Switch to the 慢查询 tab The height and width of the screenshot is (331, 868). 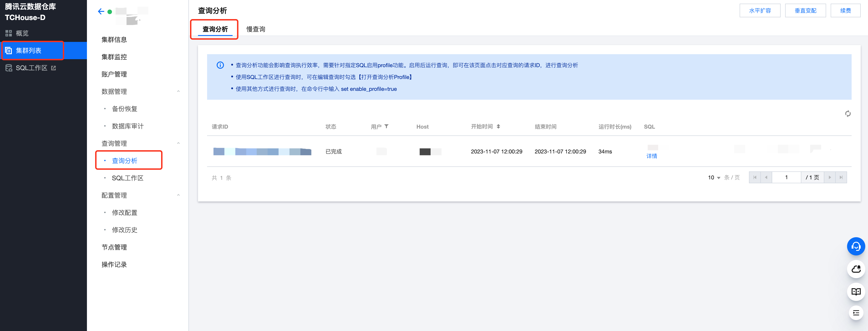tap(255, 29)
